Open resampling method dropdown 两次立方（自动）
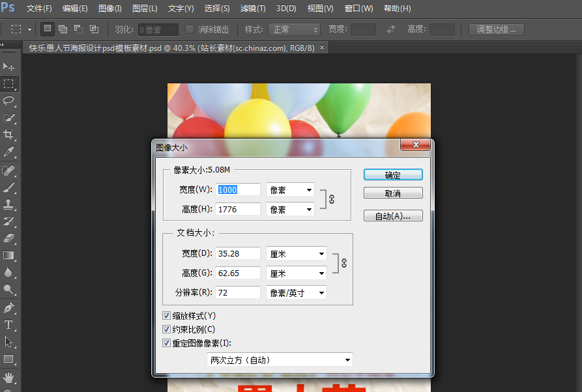Viewport: 582px width, 392px height. click(x=280, y=359)
